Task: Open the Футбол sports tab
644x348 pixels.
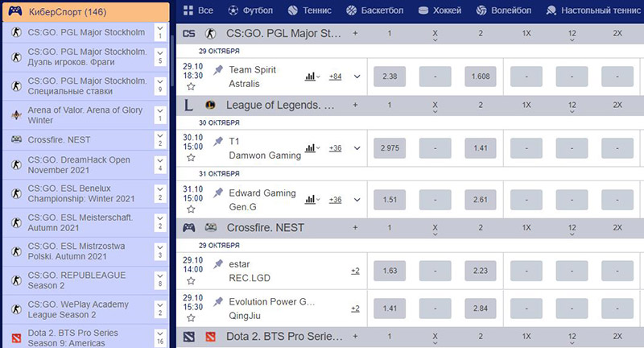Action: [x=250, y=10]
